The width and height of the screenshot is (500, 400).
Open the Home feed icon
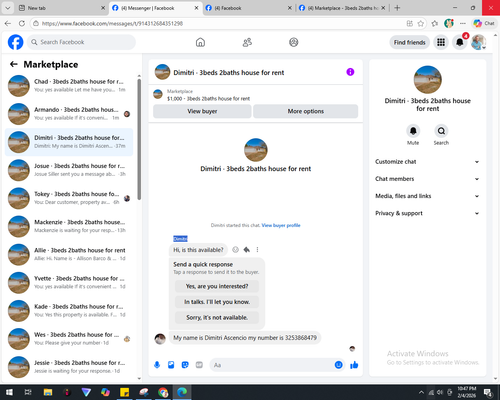(200, 42)
